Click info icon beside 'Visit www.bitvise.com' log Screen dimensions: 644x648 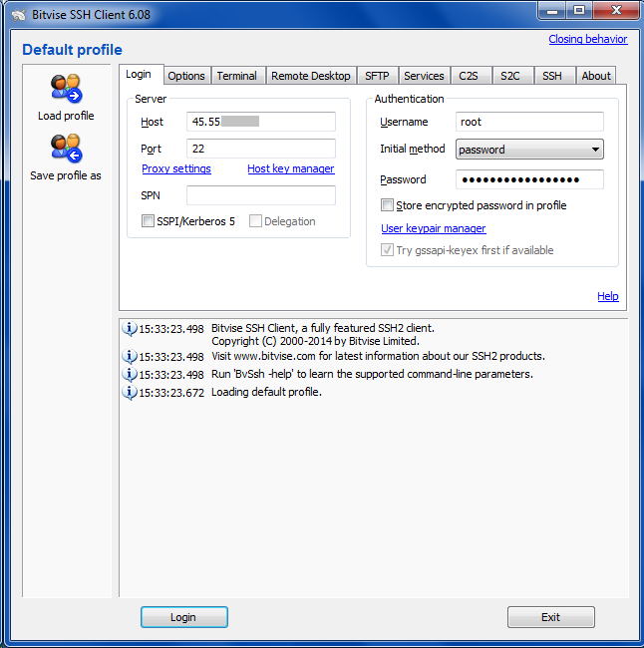[x=130, y=356]
